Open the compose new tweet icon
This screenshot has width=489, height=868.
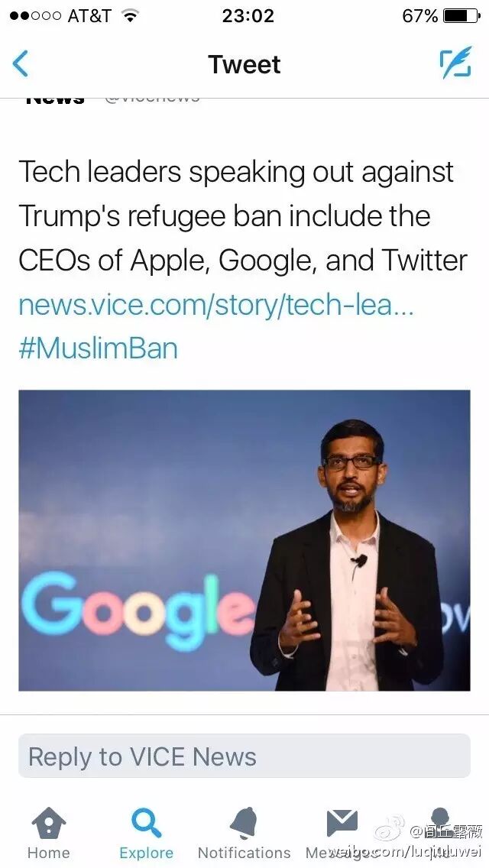[x=455, y=63]
